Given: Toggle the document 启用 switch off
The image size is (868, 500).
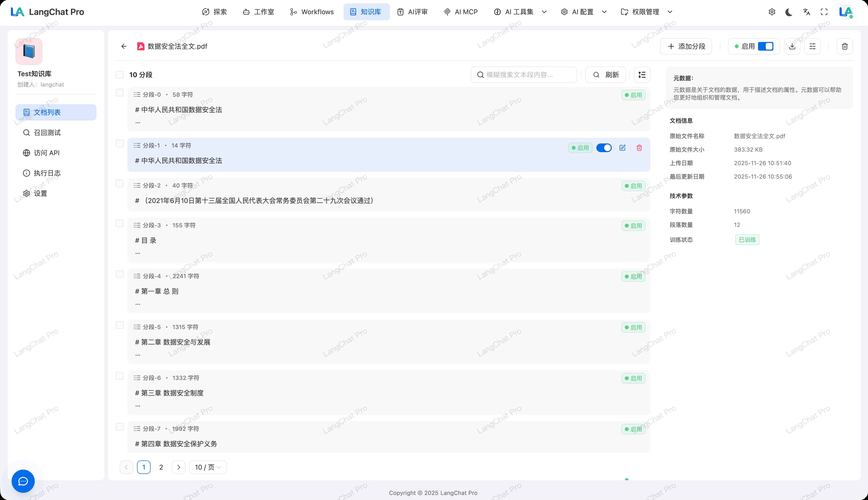Looking at the screenshot, I should tap(766, 46).
